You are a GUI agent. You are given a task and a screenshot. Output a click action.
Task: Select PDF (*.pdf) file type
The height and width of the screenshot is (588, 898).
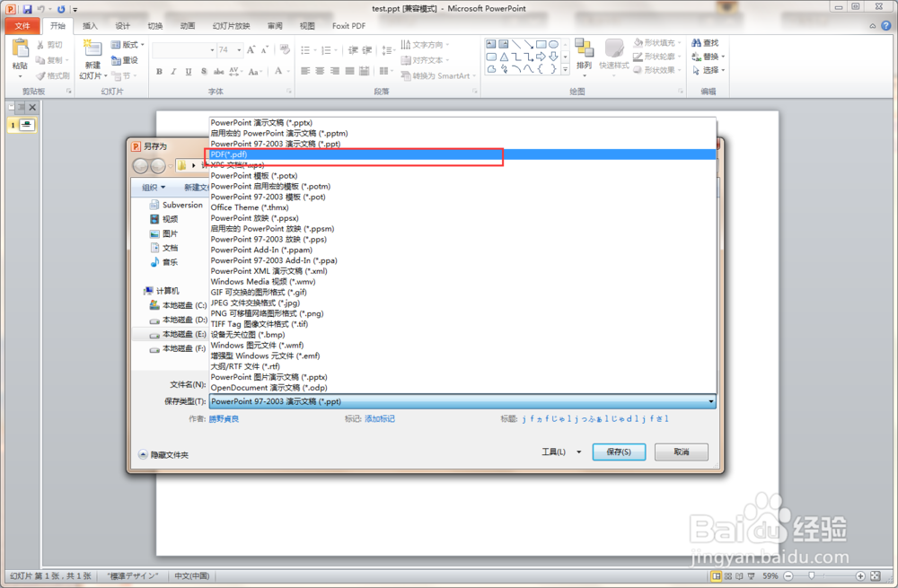point(462,154)
